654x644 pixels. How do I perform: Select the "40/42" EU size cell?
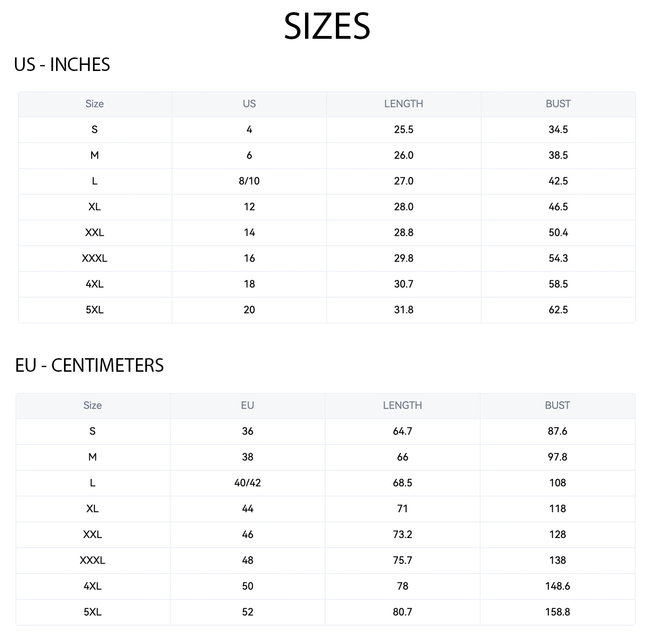248,483
